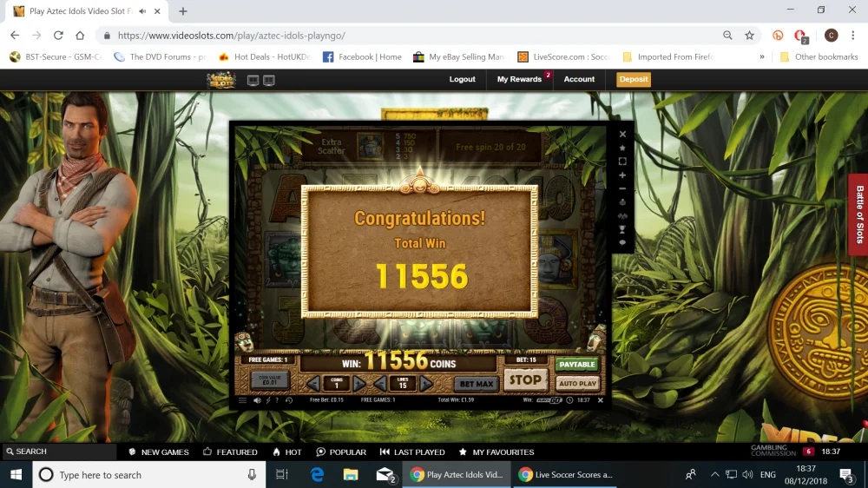Close the game using bottom bar X
The height and width of the screenshot is (488, 868).
pos(601,400)
